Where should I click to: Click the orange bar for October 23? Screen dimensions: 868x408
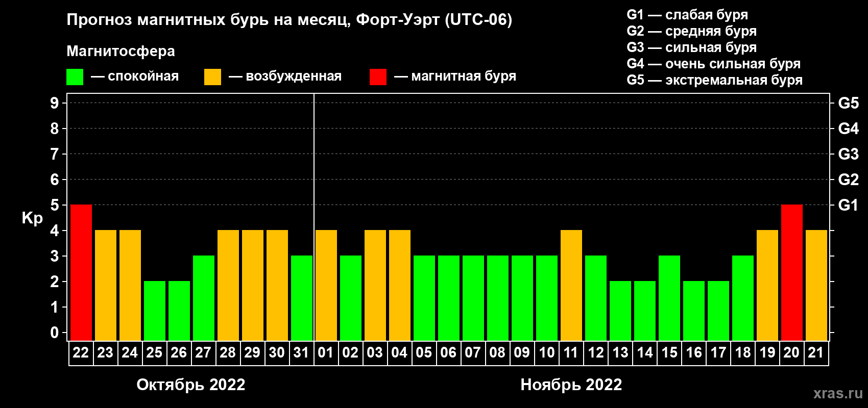point(106,286)
